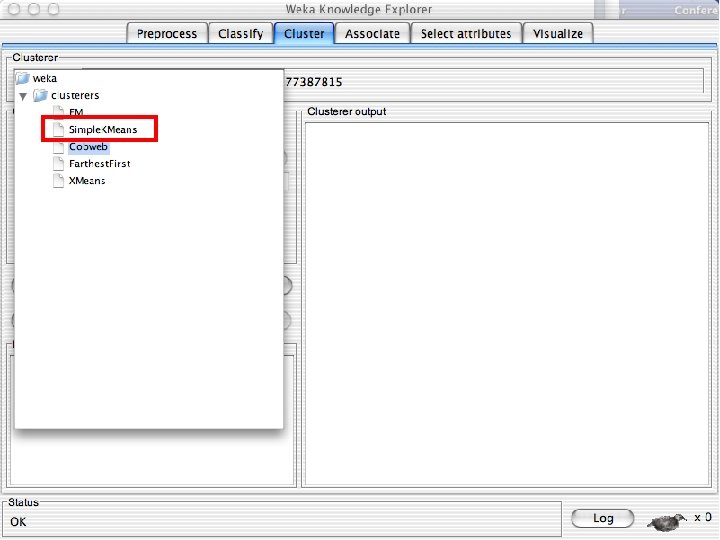Click the weka root folder icon
Image resolution: width=720 pixels, height=540 pixels.
tap(22, 79)
